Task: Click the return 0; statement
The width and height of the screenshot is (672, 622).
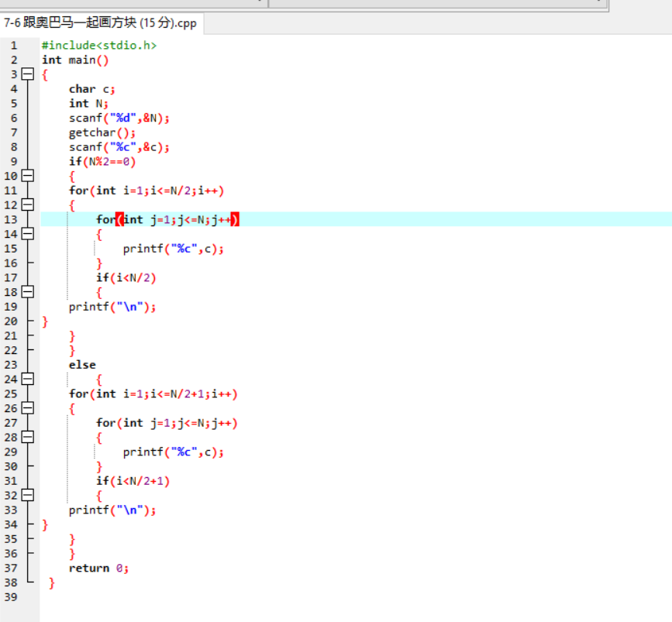Action: coord(98,569)
